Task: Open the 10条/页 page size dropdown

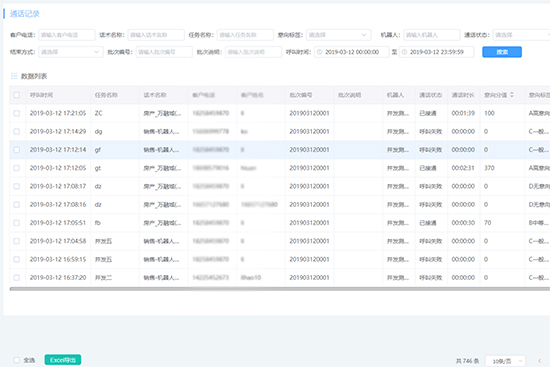Action: click(505, 361)
